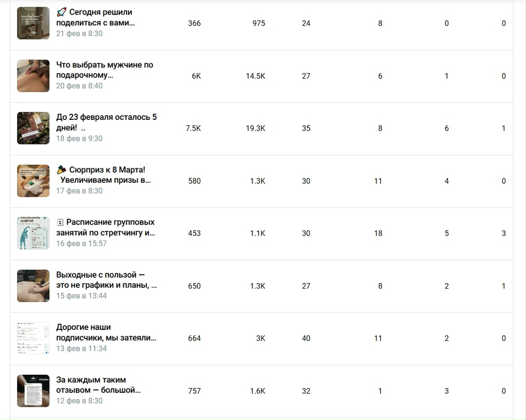Image resolution: width=526 pixels, height=420 pixels.
Task: Click gift certificates thumbnail from 18 фев
Action: click(33, 128)
